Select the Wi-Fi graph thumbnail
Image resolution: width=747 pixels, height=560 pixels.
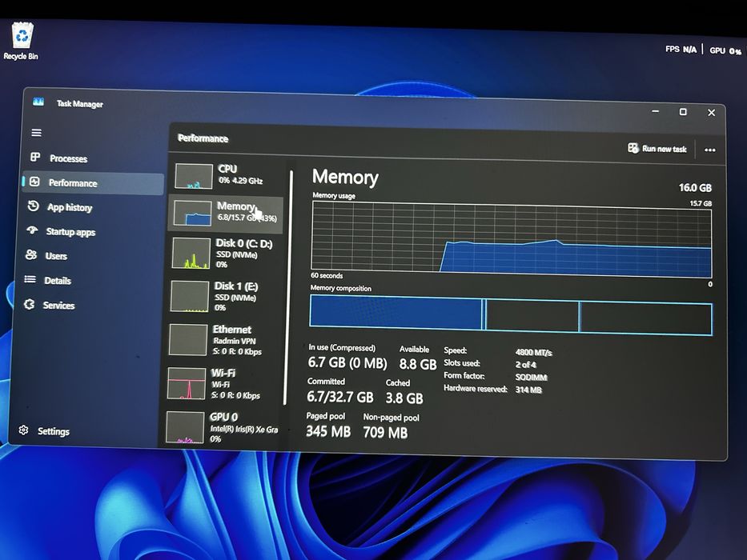(x=187, y=383)
